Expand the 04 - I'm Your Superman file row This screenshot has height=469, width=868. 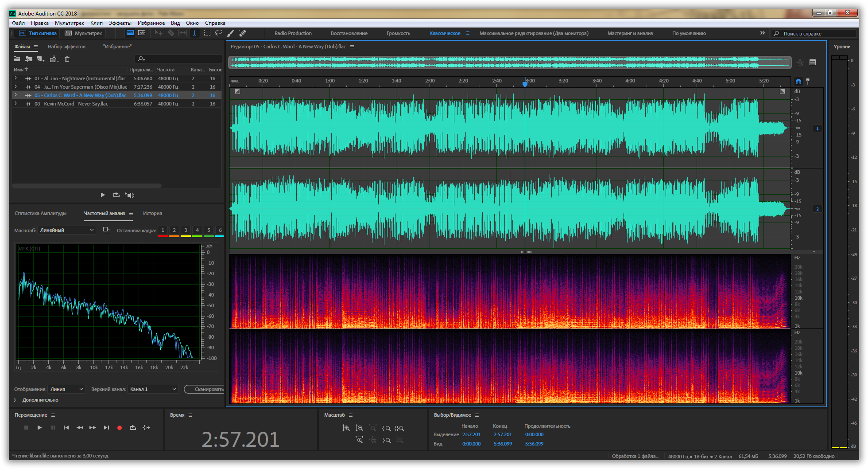click(16, 87)
